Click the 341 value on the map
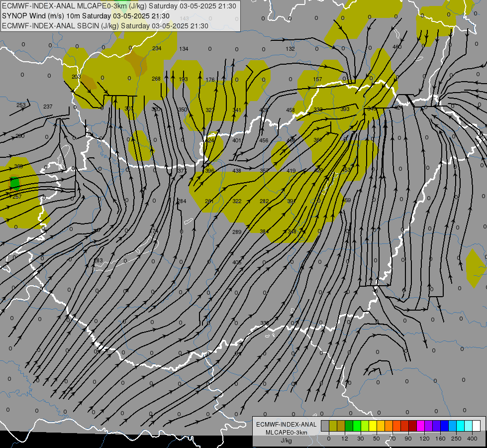This screenshot has height=448, width=487. (237, 110)
